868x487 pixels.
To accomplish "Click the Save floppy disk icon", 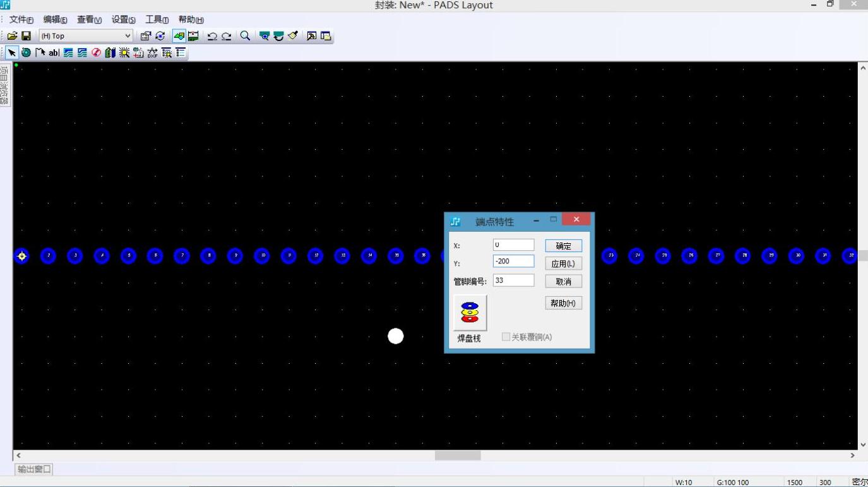I will tap(27, 36).
